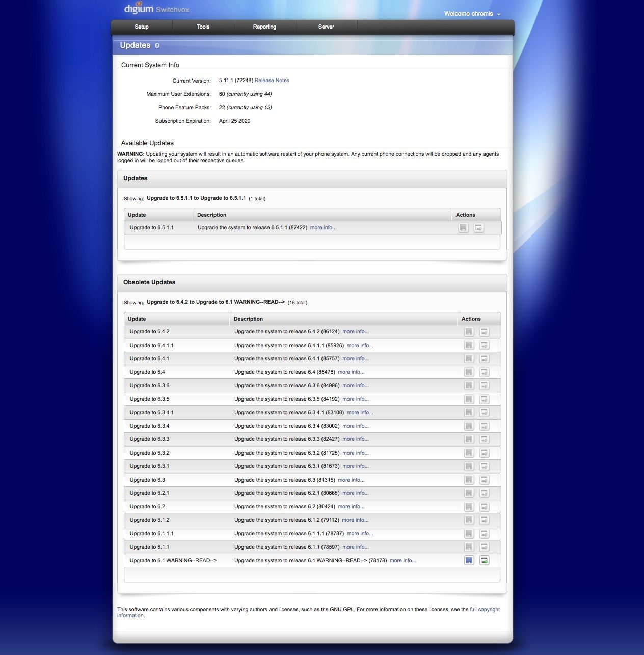
Task: Open more info for release 6.1.1.1
Action: tap(360, 534)
